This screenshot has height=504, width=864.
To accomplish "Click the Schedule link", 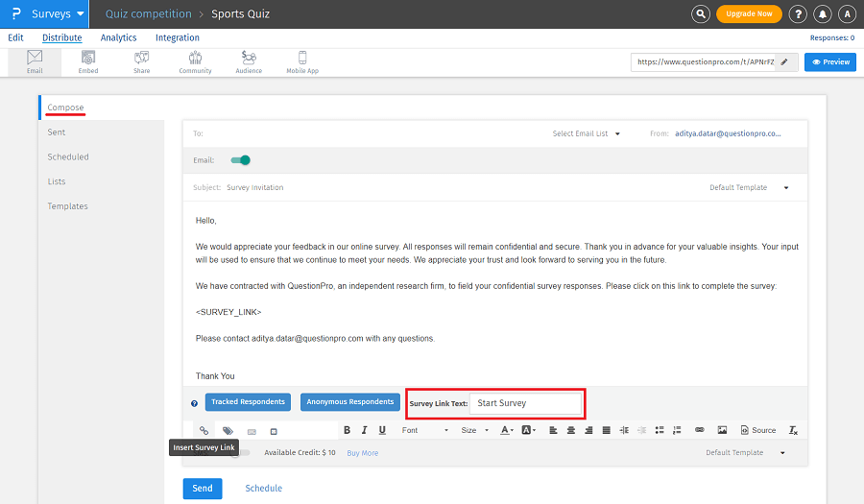I will tap(263, 489).
